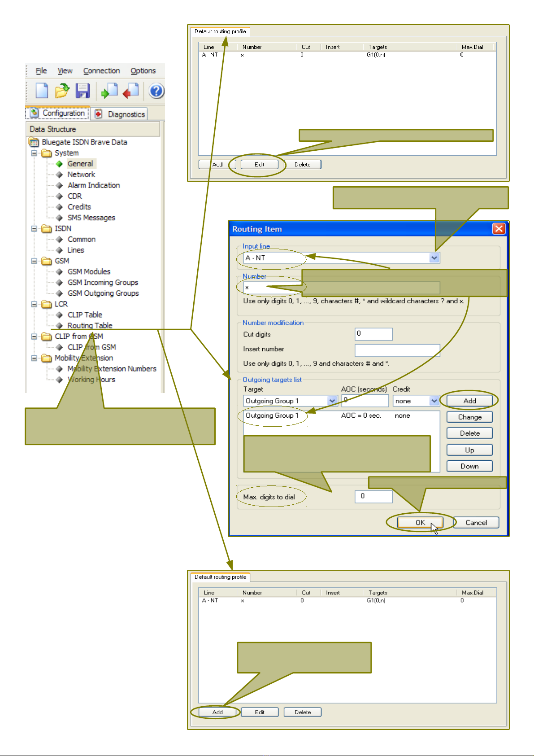Open the Target Outgoing Group dropdown

[332, 401]
